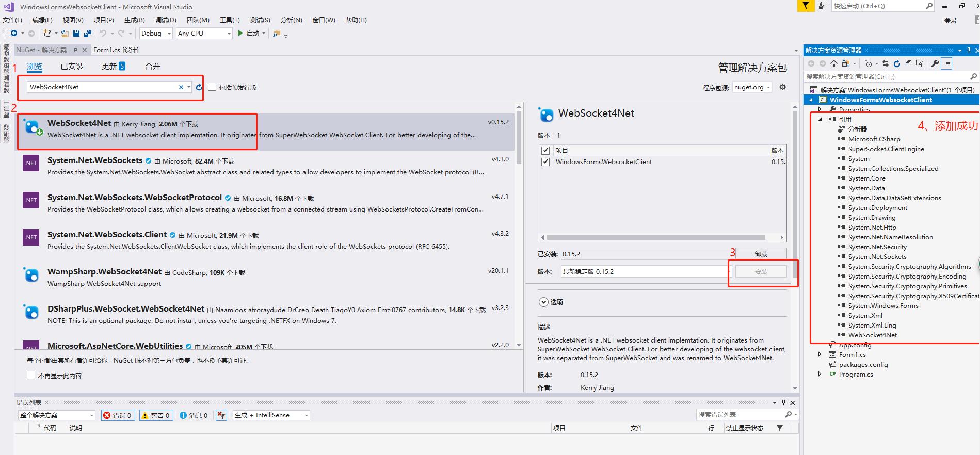Open Properties wrench in Solution Explorer toolbar
Screen dimensions: 980x455
[935, 63]
